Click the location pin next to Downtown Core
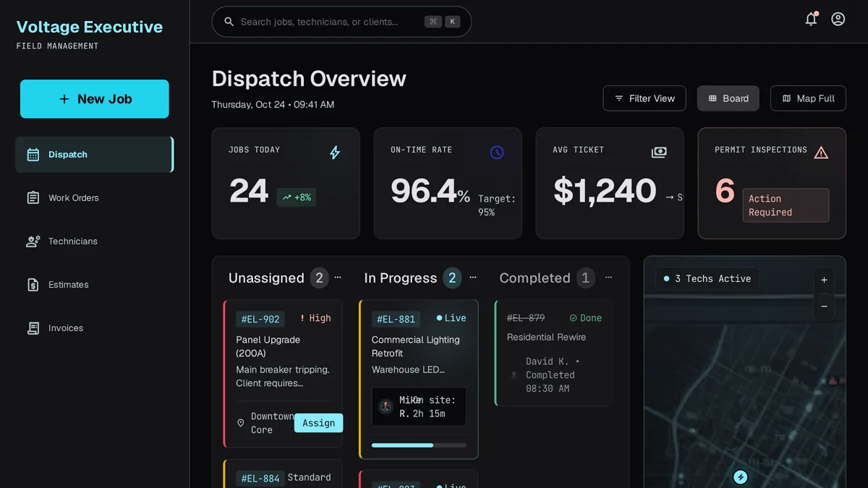Screen dimensions: 868x488 241,423
